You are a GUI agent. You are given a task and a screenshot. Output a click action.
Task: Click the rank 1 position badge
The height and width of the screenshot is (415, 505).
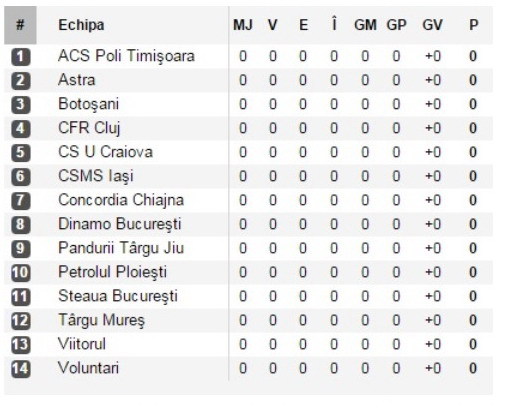coord(21,57)
